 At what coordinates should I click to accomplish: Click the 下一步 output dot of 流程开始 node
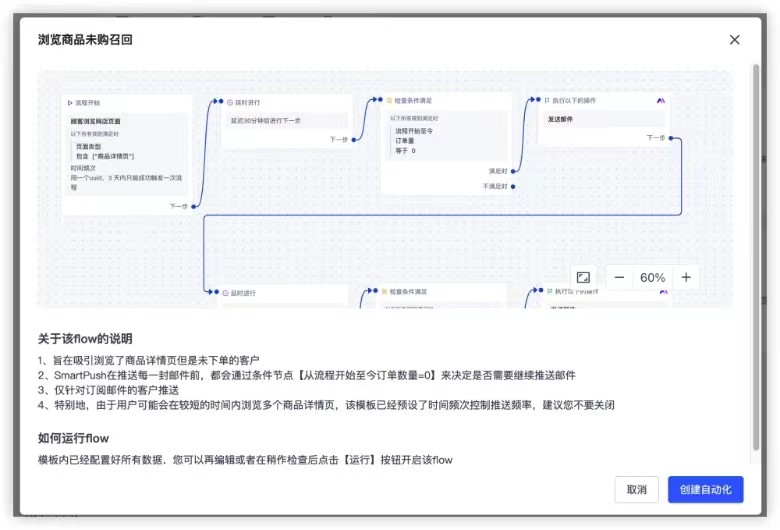[x=194, y=206]
